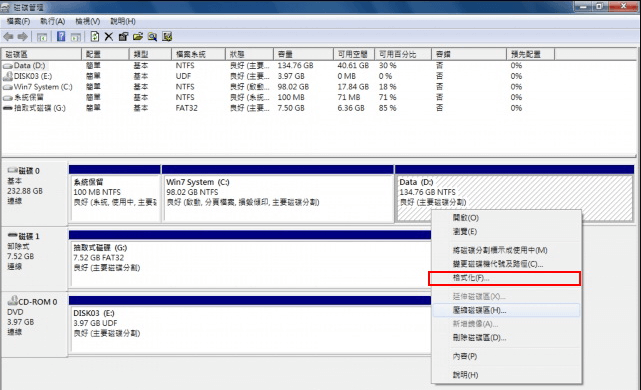The width and height of the screenshot is (641, 390).
Task: Open the 檢視(V) menu
Action: coord(87,21)
